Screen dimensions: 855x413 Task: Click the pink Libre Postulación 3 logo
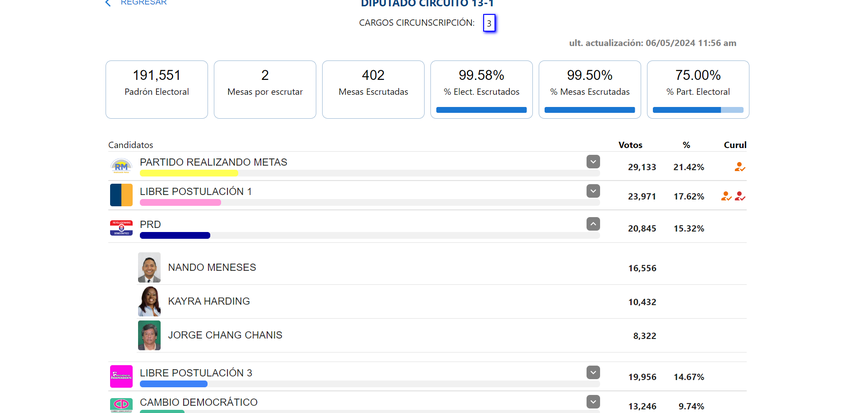click(121, 376)
